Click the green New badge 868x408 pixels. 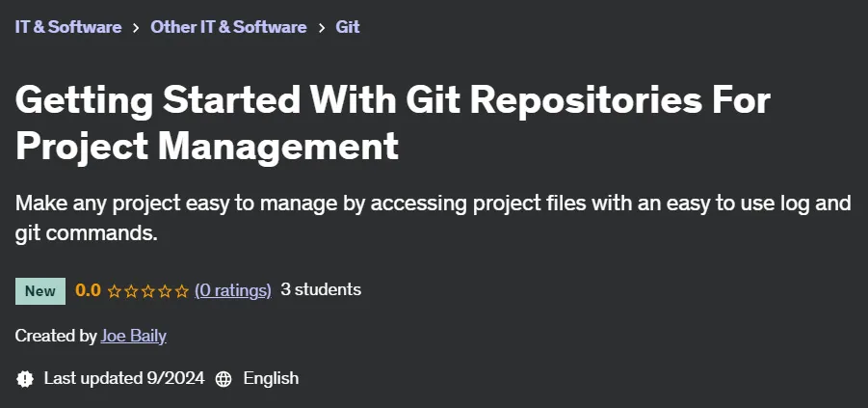(x=40, y=291)
